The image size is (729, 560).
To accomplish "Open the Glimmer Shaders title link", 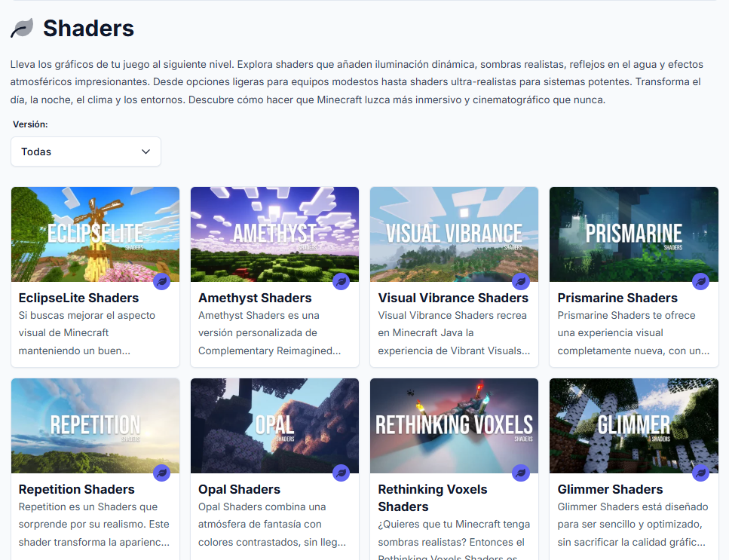I will click(610, 489).
